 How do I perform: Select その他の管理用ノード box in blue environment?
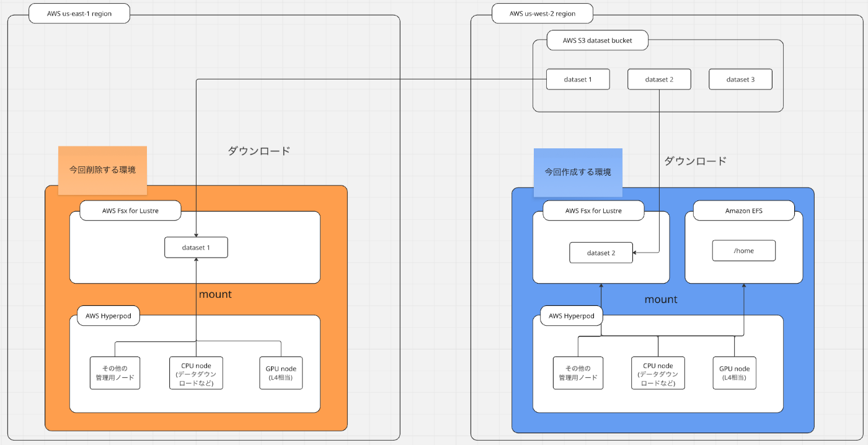click(x=578, y=373)
